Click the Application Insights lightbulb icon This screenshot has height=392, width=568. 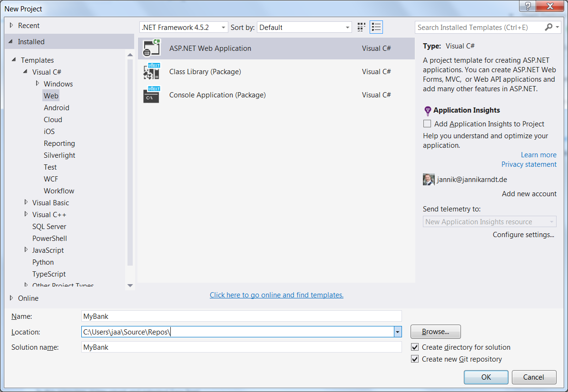(x=428, y=110)
